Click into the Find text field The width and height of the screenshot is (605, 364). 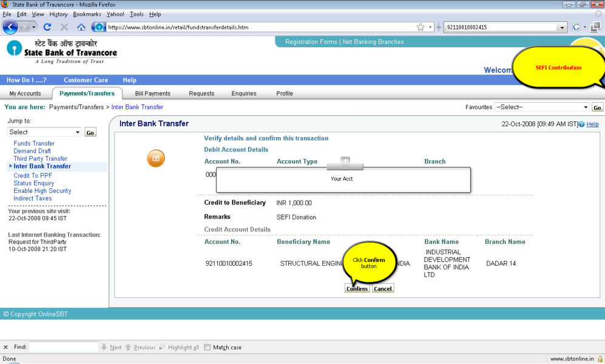(x=64, y=348)
